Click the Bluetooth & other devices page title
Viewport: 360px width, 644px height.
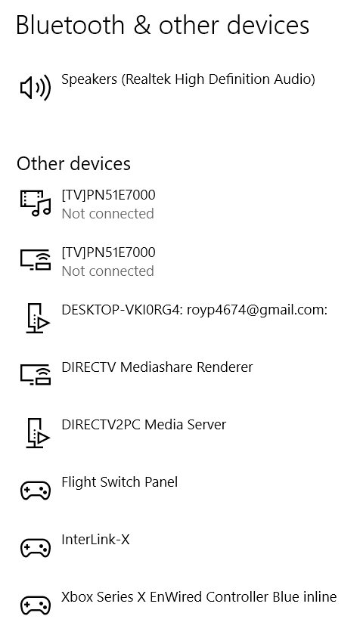(x=163, y=25)
